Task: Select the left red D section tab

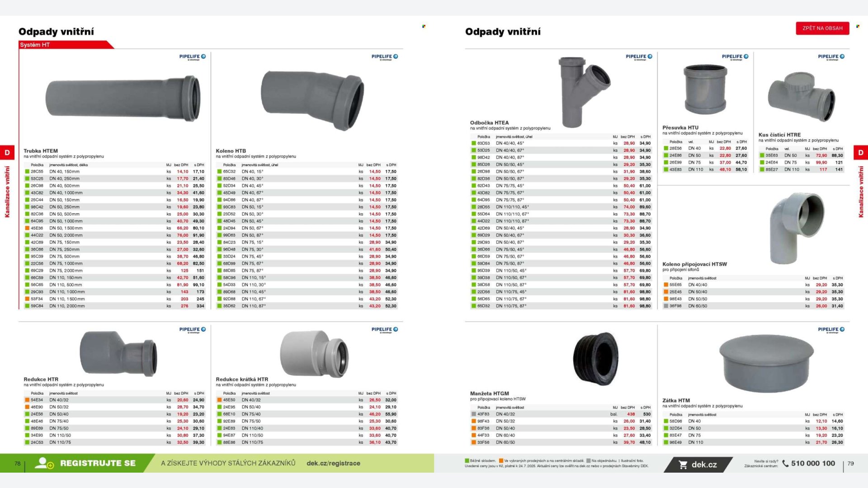Action: click(x=7, y=153)
